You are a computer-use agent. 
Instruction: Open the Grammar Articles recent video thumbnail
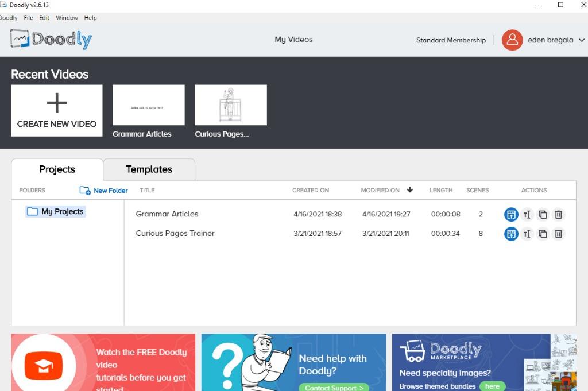pyautogui.click(x=148, y=105)
